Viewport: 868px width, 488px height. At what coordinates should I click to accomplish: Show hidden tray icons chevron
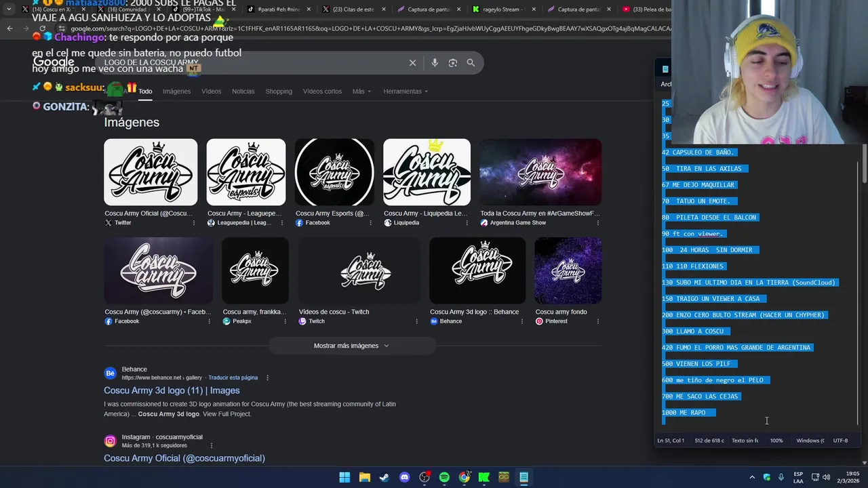click(751, 477)
